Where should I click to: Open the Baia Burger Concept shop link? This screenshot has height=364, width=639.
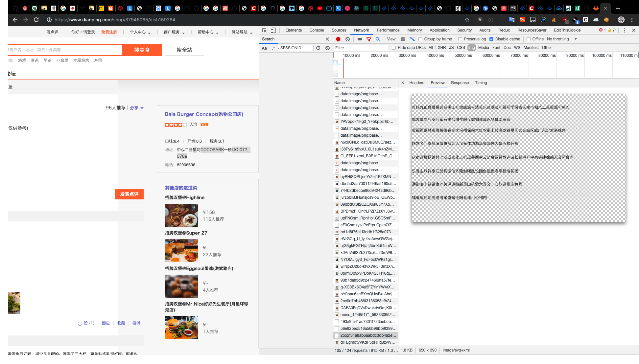pos(204,114)
